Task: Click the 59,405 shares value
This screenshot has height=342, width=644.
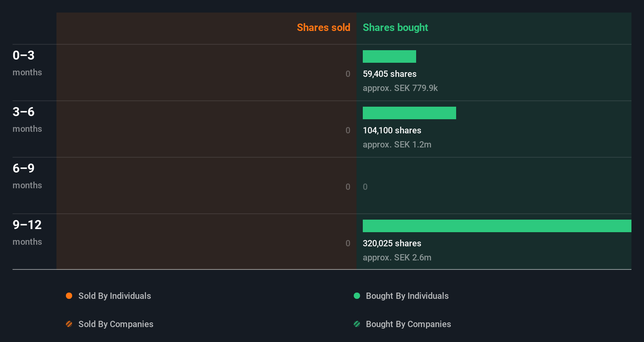Action: (x=389, y=74)
